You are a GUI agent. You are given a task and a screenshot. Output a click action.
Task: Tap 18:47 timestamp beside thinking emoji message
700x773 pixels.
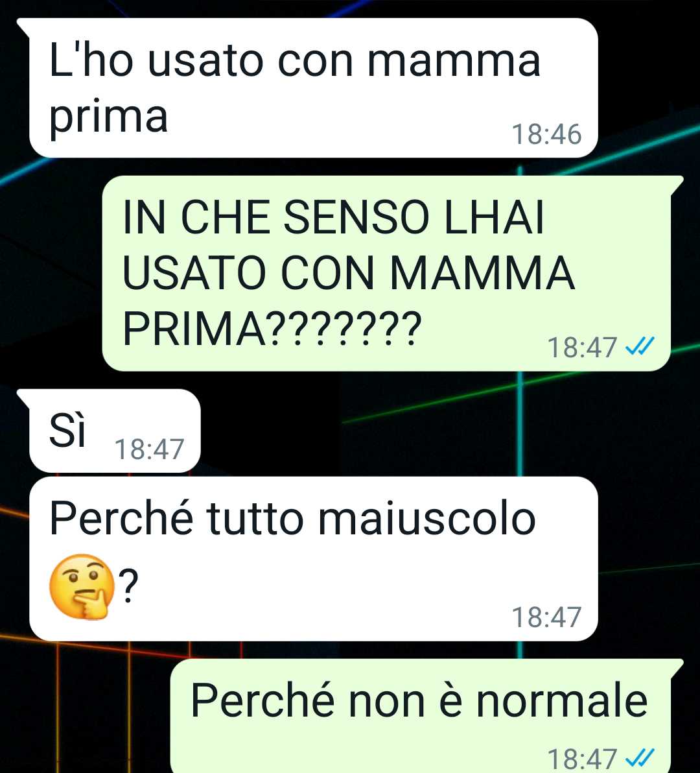pyautogui.click(x=547, y=617)
